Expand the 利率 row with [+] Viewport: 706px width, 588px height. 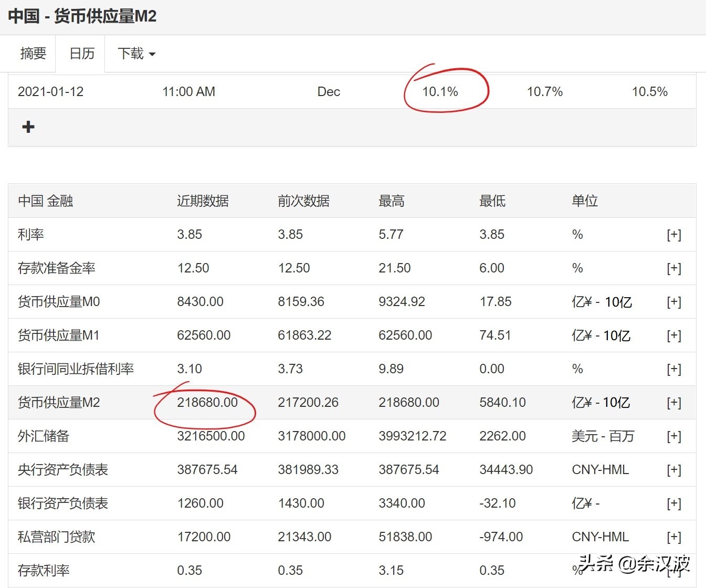click(x=673, y=235)
